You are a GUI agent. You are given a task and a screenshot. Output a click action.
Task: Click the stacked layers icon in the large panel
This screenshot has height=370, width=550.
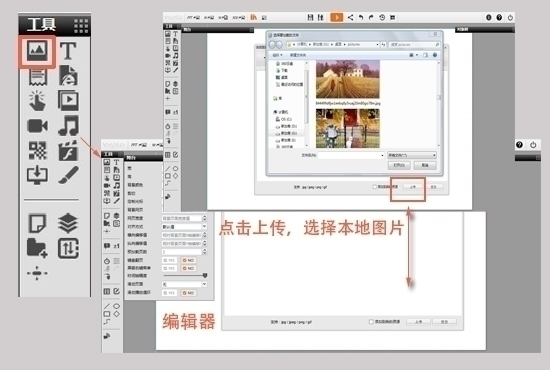(68, 223)
